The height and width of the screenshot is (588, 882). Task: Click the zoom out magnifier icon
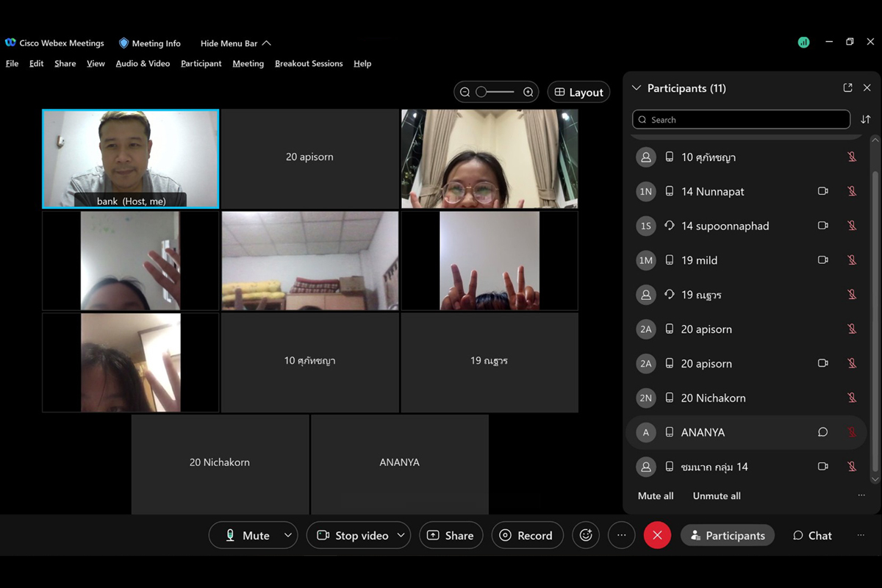click(465, 92)
